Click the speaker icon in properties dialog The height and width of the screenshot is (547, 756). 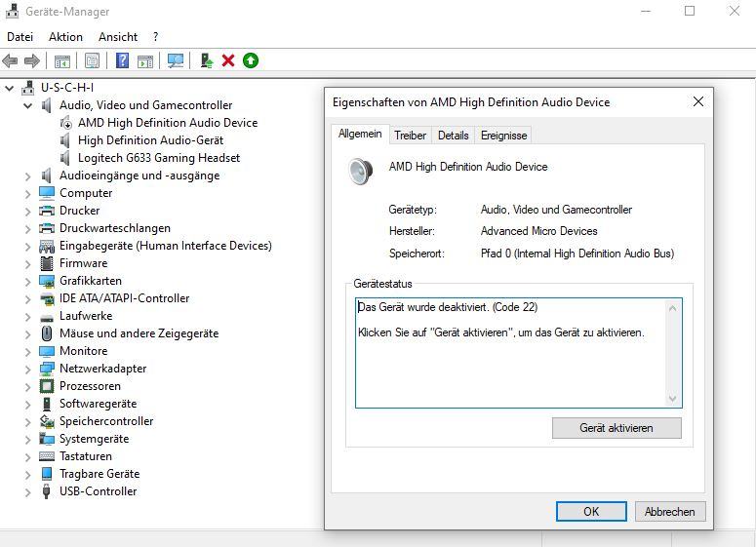click(361, 172)
